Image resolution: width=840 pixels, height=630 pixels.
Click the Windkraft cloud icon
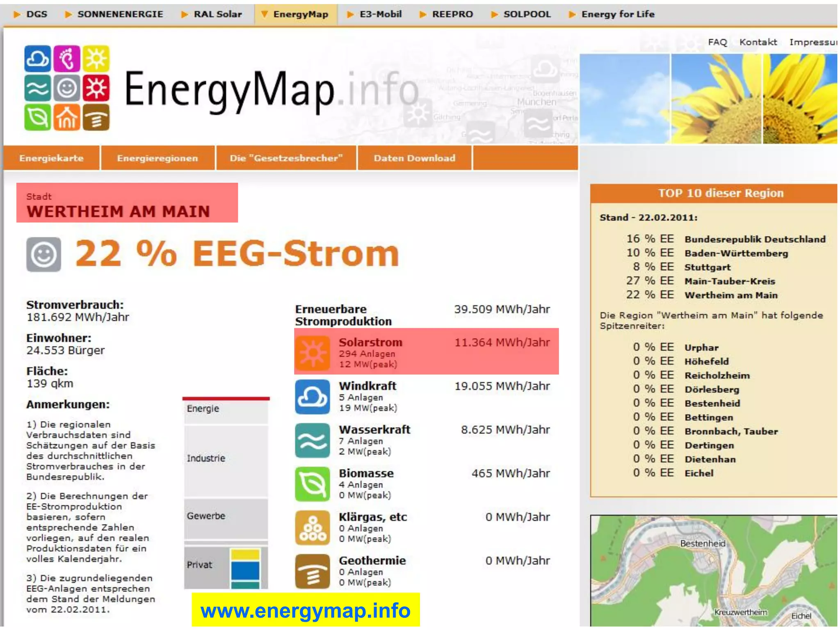click(x=313, y=397)
